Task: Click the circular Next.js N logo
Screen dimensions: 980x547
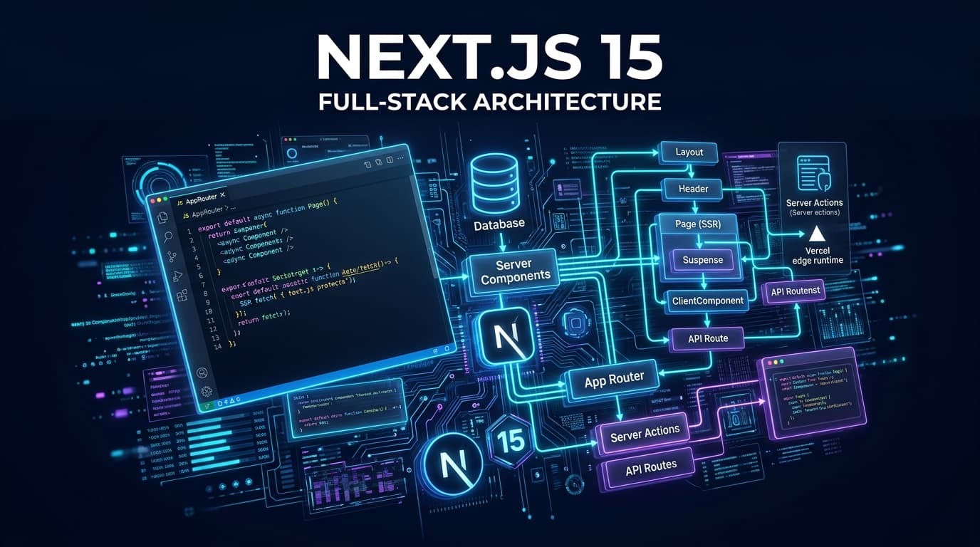Action: point(453,464)
